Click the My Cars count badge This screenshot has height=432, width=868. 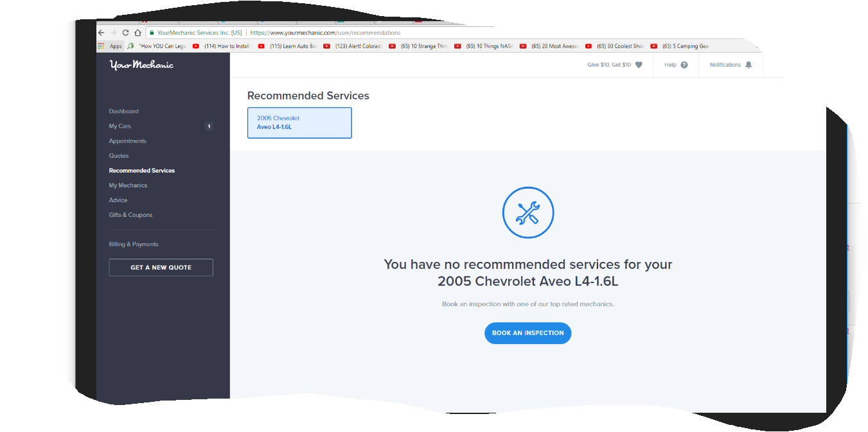tap(209, 126)
